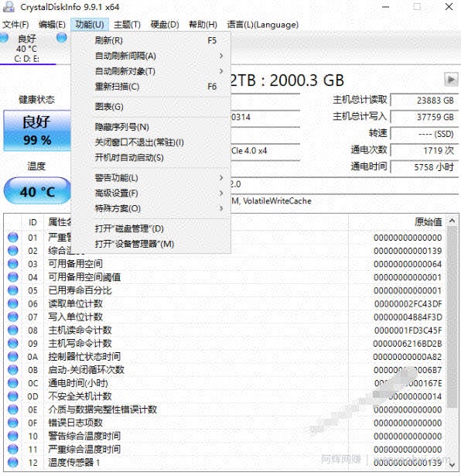Choose 图表(G) menu entry
This screenshot has width=461, height=476.
point(151,107)
